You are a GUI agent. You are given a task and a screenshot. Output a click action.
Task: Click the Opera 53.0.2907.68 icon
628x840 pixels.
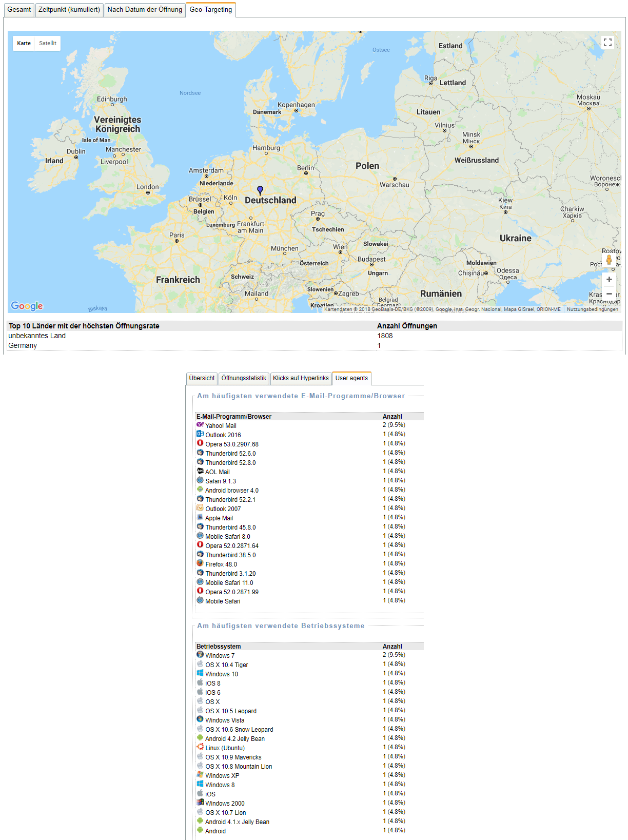click(200, 443)
